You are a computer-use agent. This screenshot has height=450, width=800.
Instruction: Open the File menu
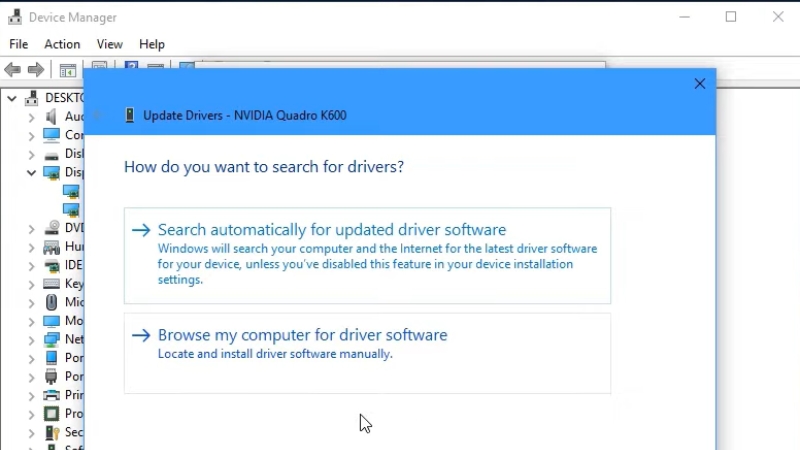(x=18, y=44)
